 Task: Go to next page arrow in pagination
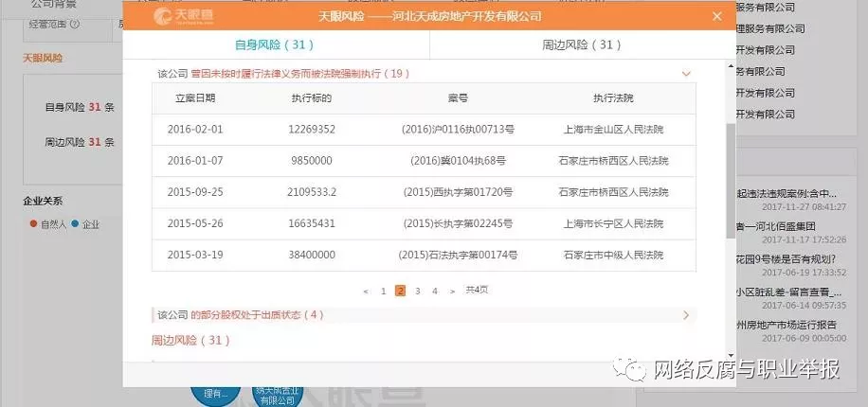point(452,291)
